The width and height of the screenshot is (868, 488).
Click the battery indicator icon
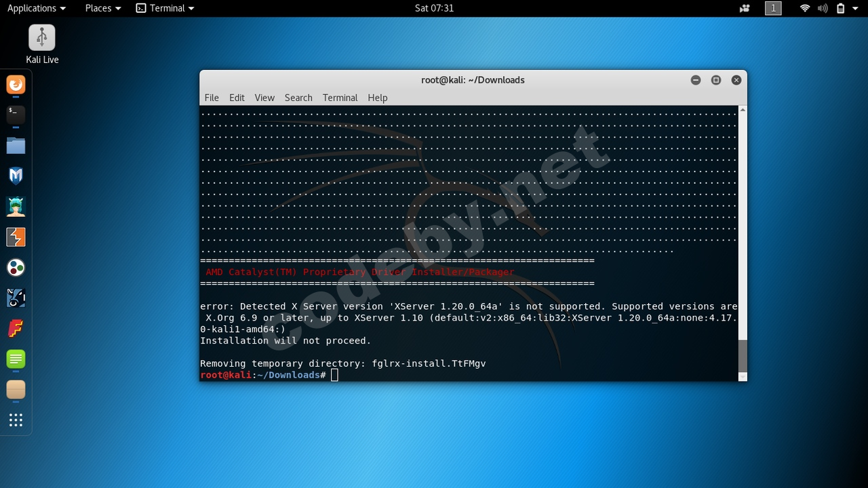(x=840, y=8)
